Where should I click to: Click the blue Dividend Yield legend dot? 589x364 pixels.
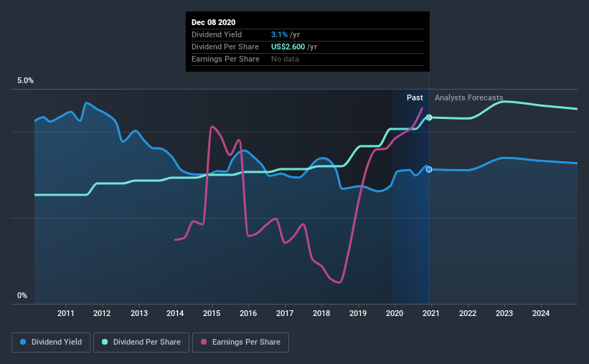point(23,342)
